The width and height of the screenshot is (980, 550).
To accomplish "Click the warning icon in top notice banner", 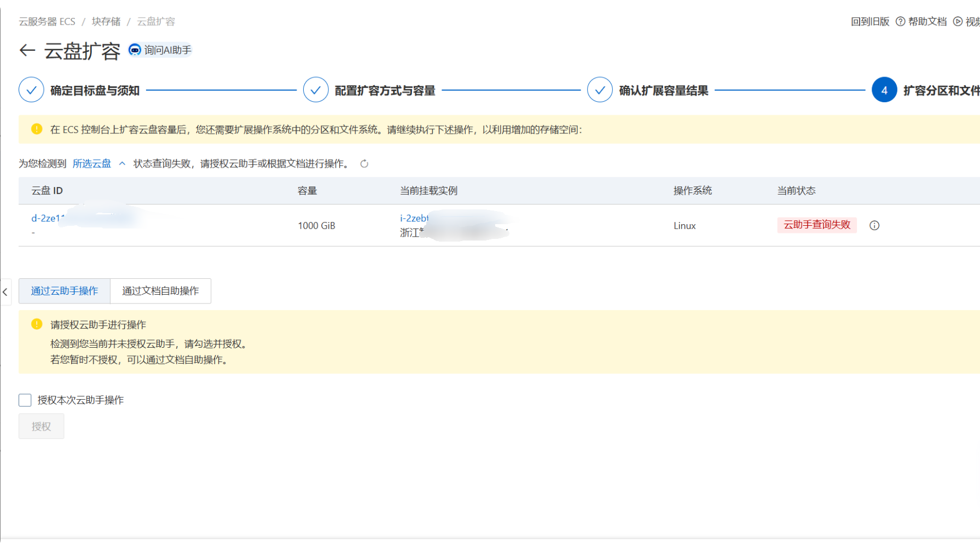I will 37,129.
